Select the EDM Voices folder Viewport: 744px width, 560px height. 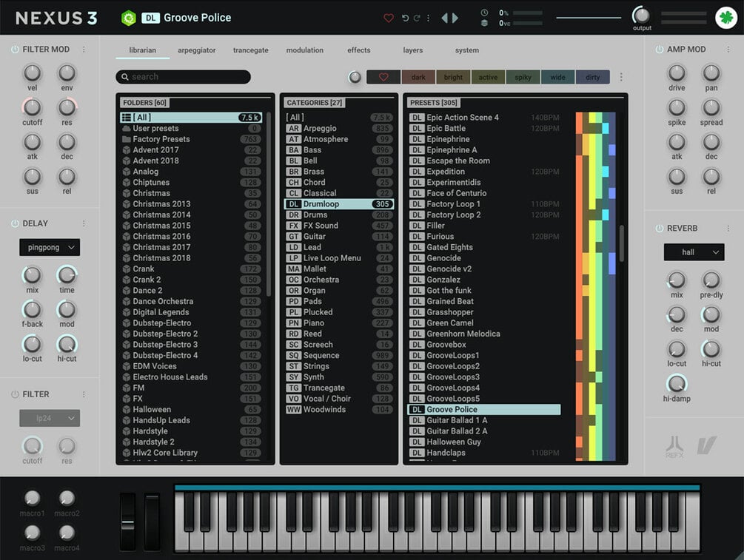click(190, 366)
